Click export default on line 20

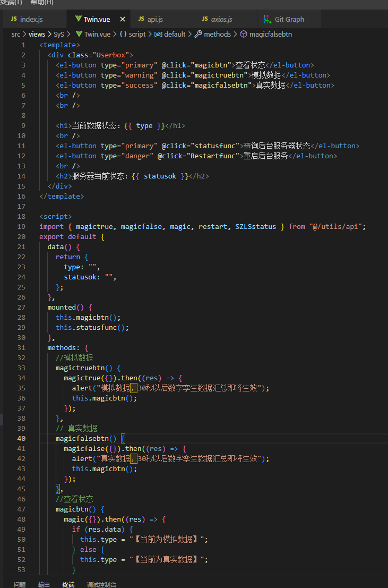(x=68, y=236)
